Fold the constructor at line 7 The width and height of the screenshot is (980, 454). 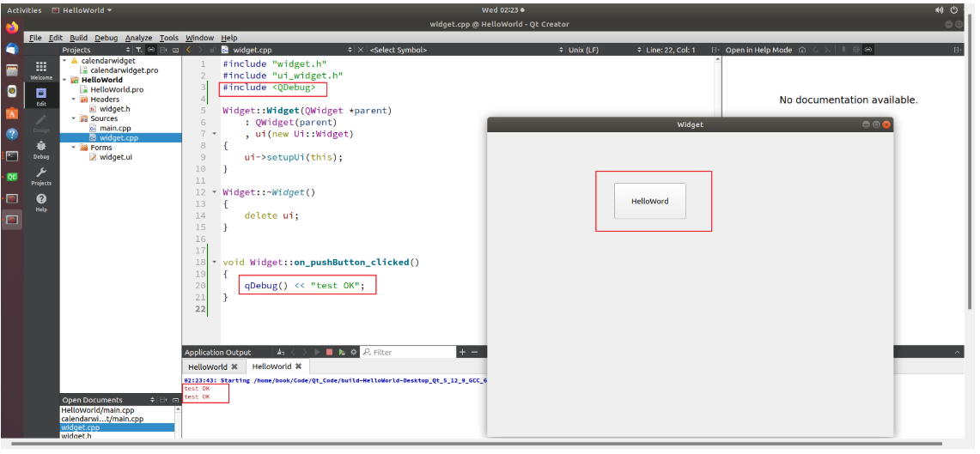coord(215,134)
